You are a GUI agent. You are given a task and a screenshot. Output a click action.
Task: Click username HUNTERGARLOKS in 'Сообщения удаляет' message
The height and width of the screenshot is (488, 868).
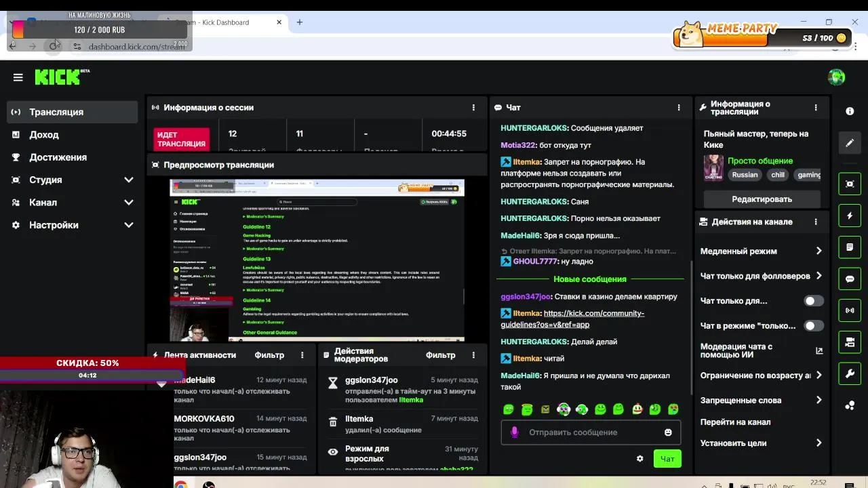[534, 128]
